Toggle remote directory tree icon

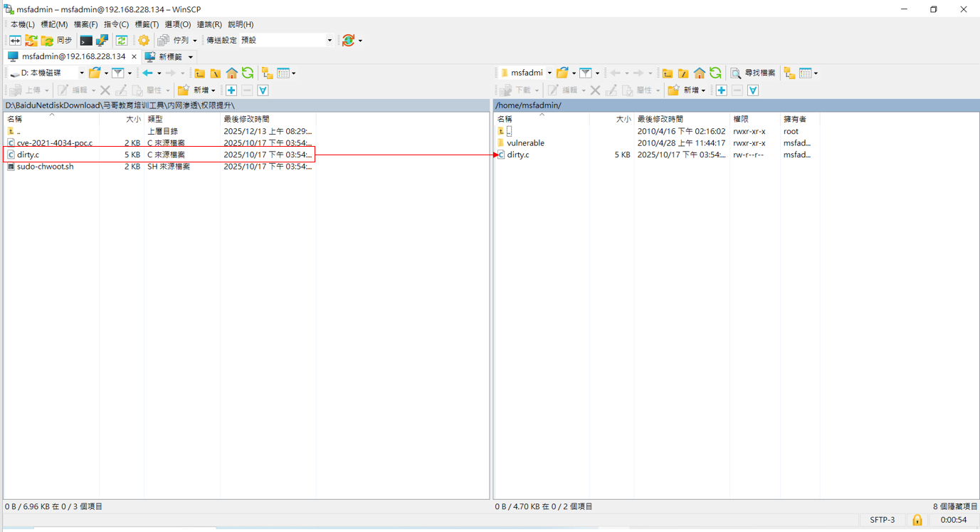tap(790, 73)
